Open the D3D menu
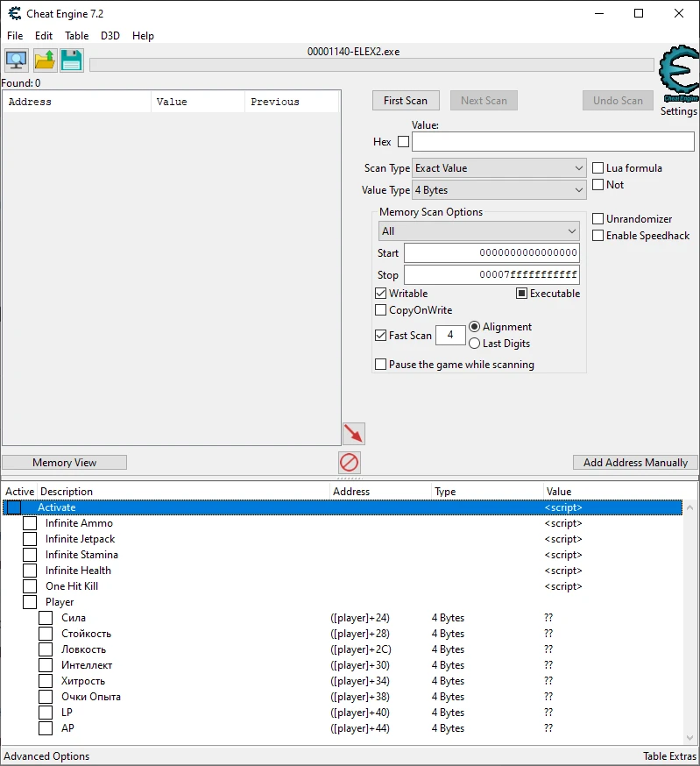This screenshot has height=766, width=700. coord(110,36)
